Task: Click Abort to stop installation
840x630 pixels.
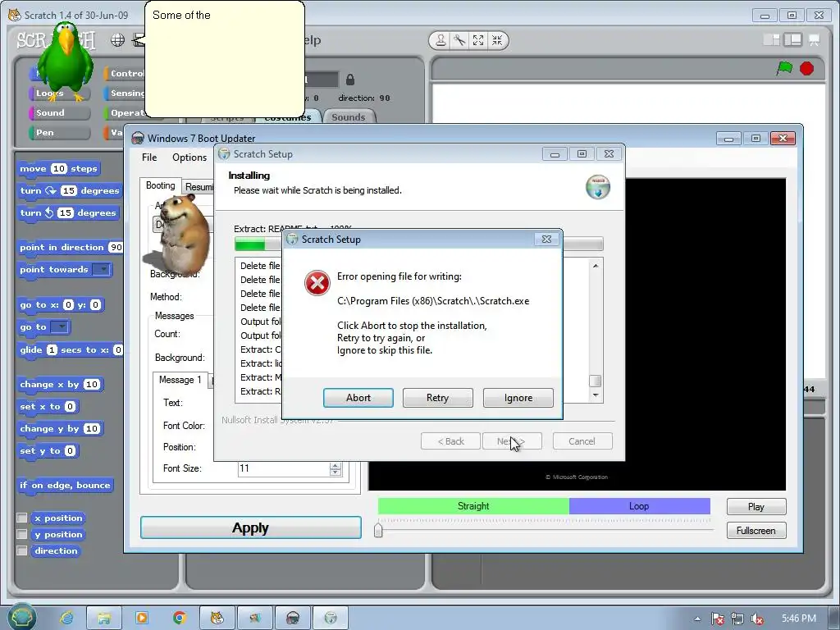Action: (x=358, y=398)
